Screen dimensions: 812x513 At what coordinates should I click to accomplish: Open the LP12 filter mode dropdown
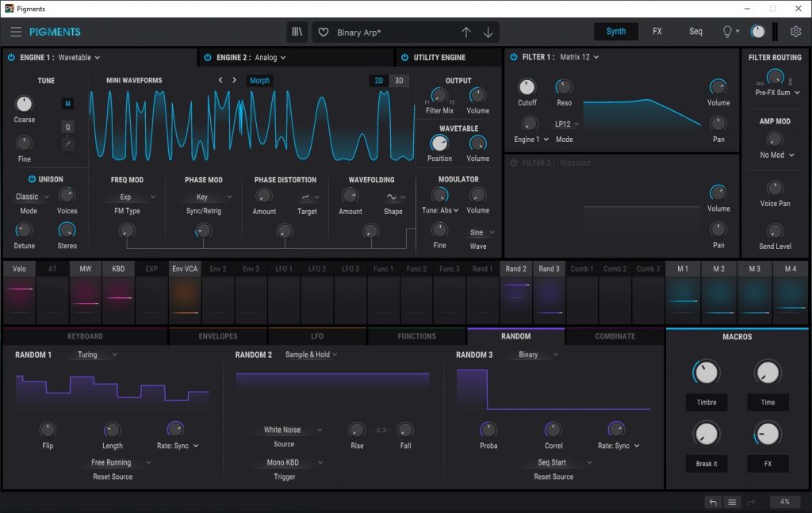[x=566, y=124]
